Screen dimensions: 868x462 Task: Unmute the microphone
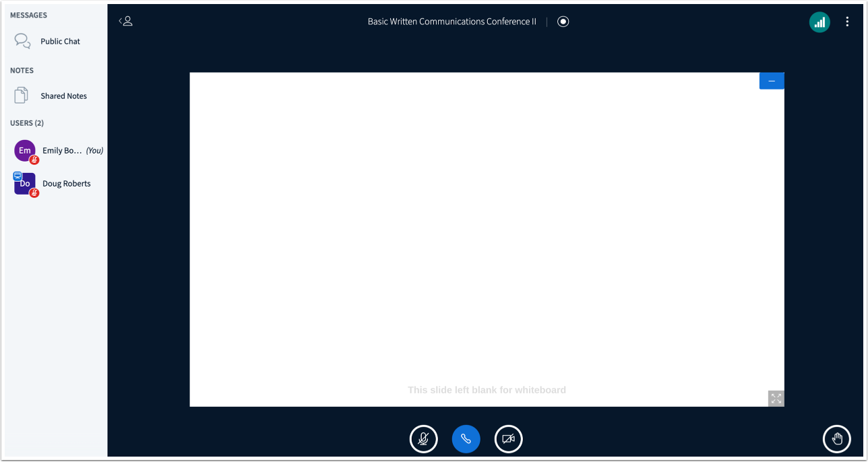423,439
